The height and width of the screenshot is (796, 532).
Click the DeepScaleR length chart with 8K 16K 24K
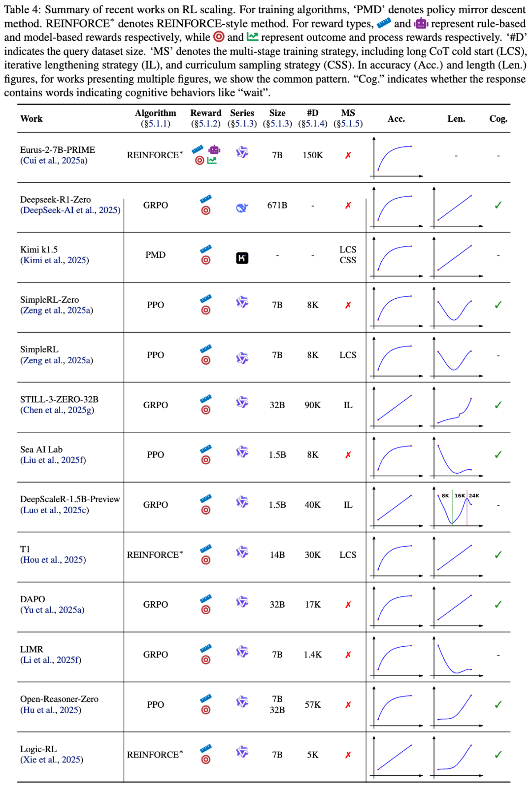[x=457, y=507]
